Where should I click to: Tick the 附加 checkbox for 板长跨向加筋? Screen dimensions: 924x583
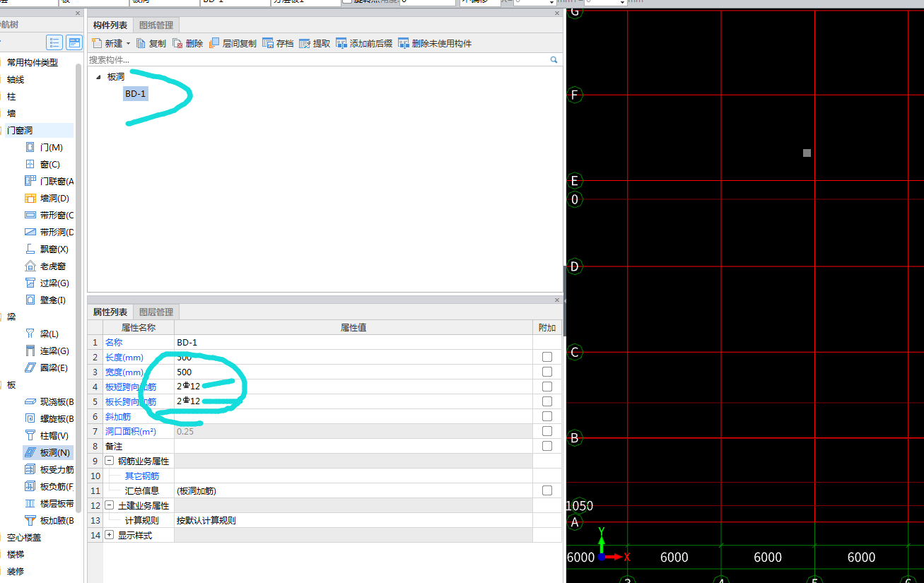coord(547,401)
